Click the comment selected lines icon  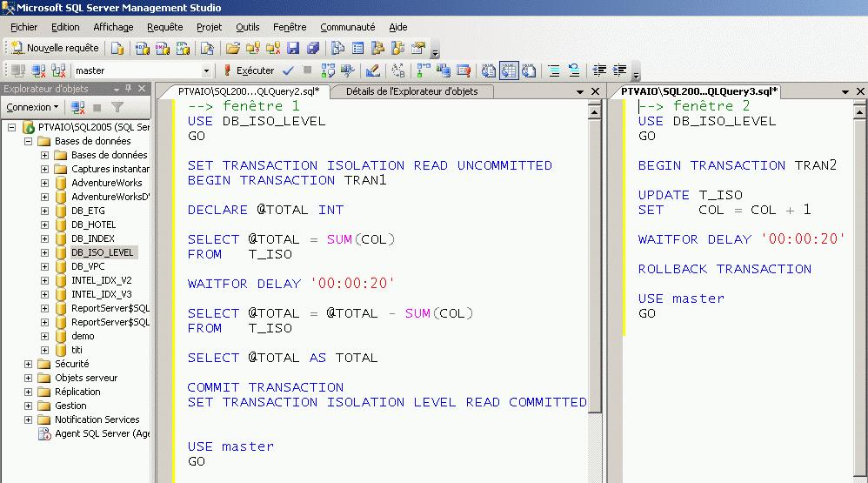tap(554, 70)
